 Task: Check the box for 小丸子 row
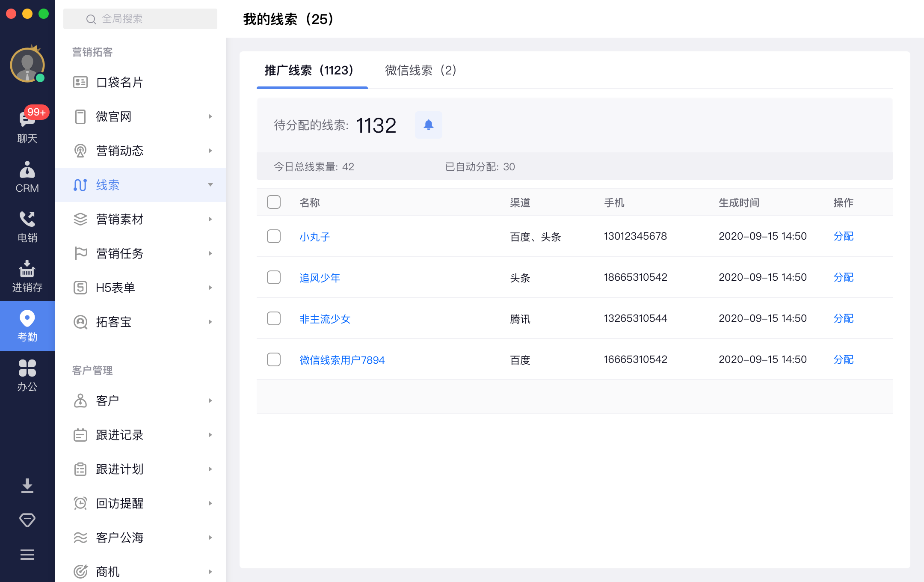click(274, 236)
